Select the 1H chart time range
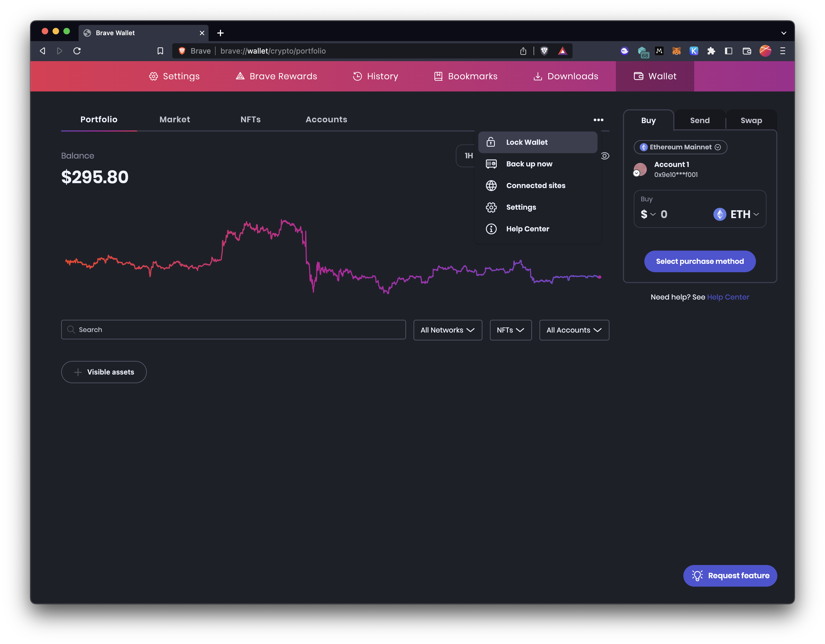This screenshot has width=825, height=644. (x=468, y=156)
